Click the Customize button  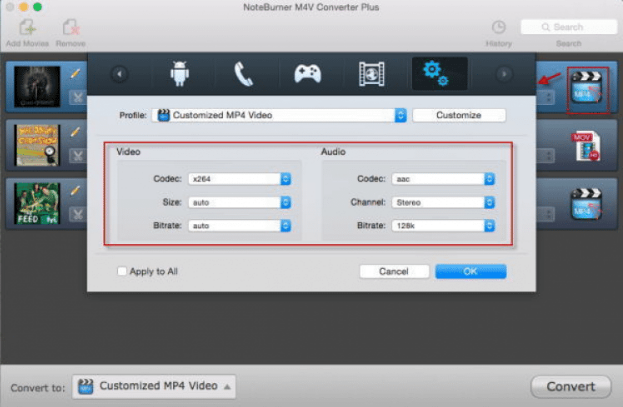tap(459, 115)
